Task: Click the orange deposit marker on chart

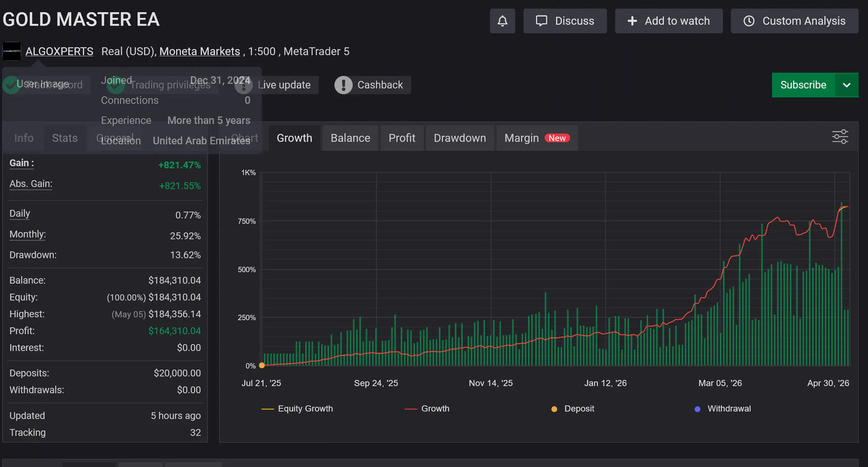Action: click(261, 365)
